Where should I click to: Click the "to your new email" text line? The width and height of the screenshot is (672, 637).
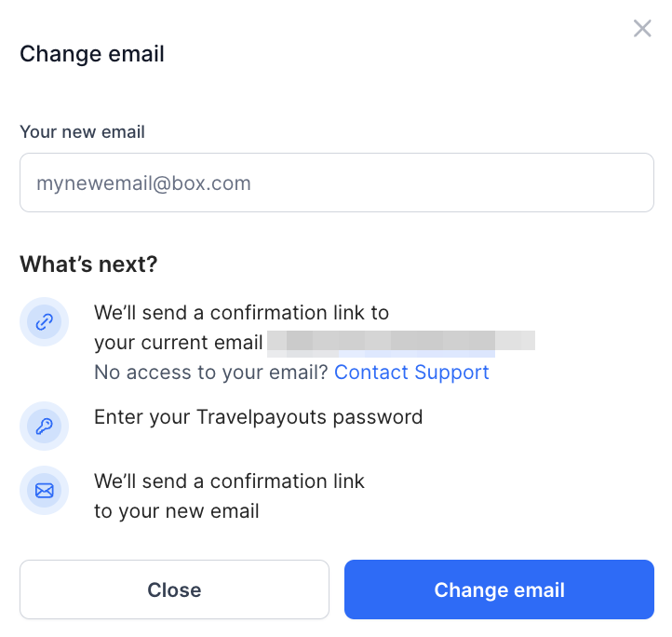tap(177, 511)
